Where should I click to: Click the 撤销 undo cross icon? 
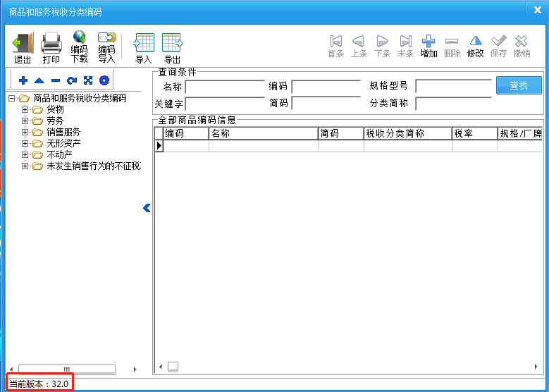pos(522,41)
